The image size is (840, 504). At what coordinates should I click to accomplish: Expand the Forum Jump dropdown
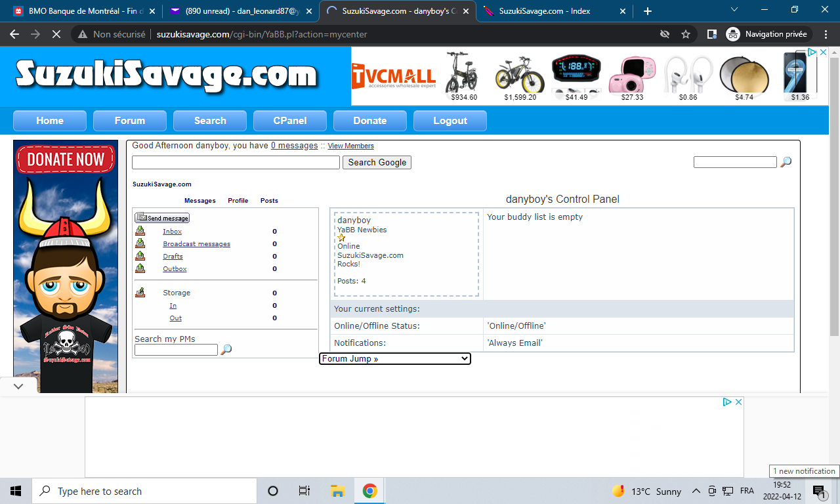point(394,358)
